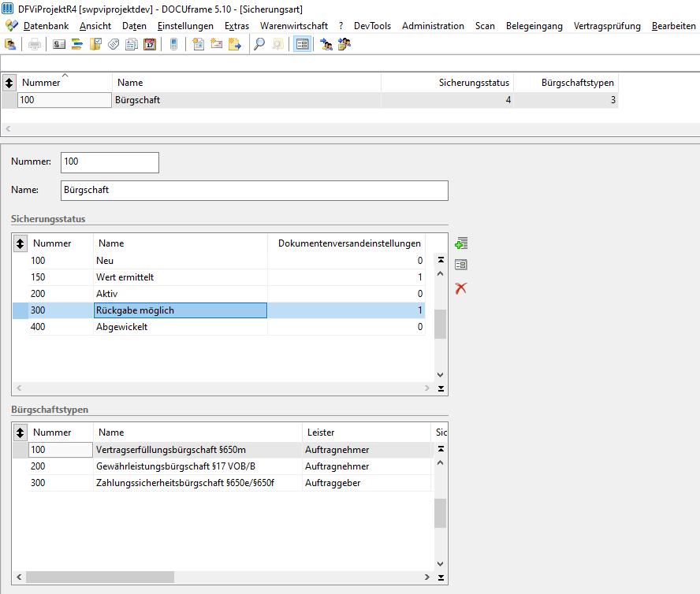700x594 pixels.
Task: Click the Sicherungsstatus column header in top table
Action: [x=447, y=83]
